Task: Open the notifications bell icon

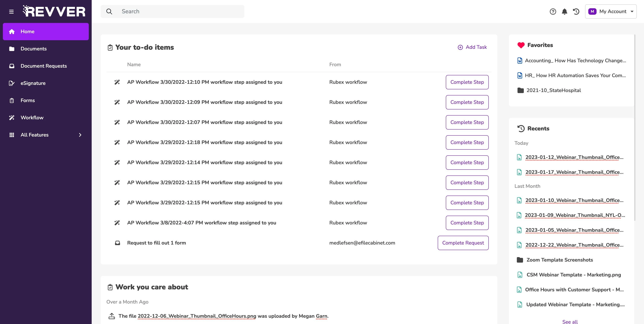Action: click(x=564, y=11)
